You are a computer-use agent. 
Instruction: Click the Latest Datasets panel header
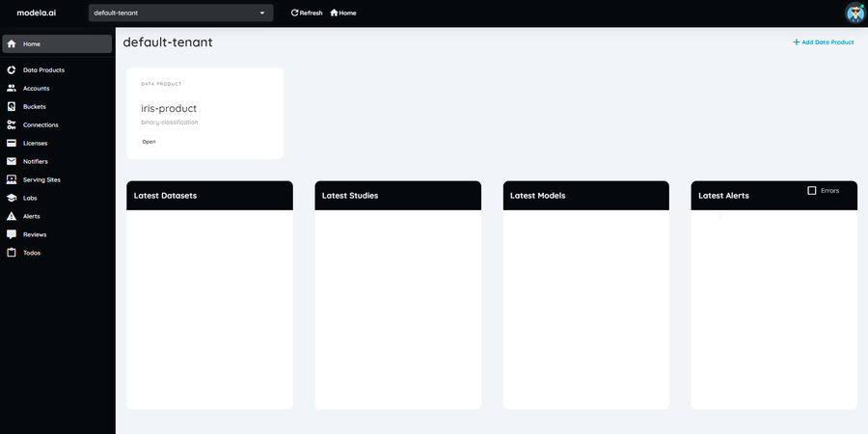click(209, 196)
